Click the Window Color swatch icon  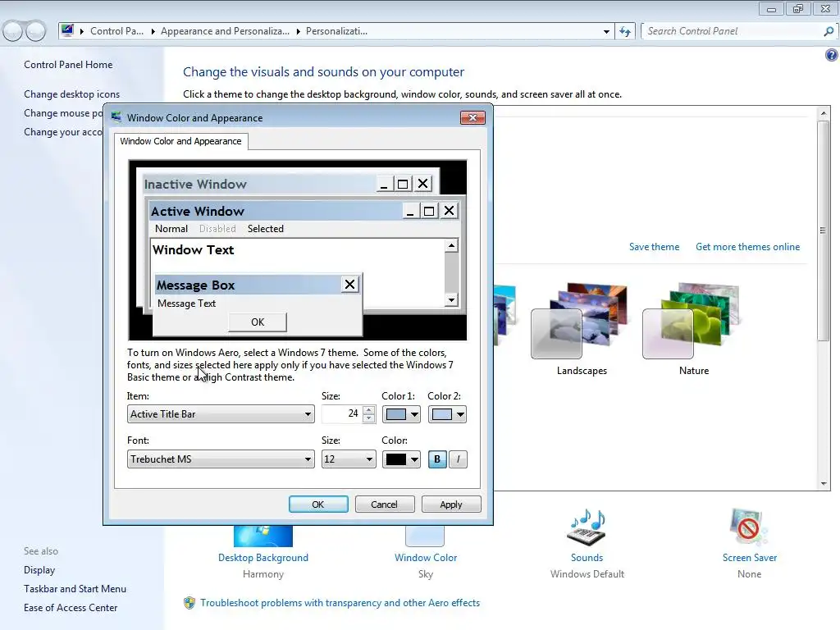click(425, 536)
